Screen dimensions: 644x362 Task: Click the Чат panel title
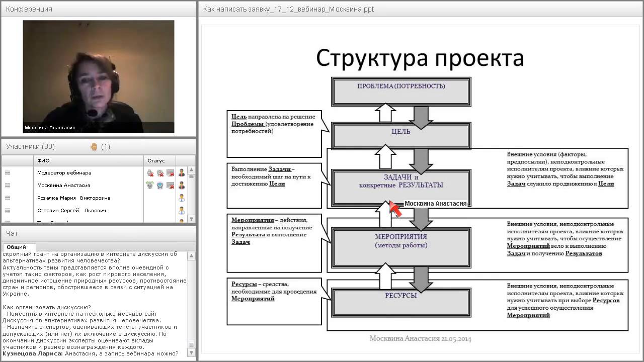12,233
